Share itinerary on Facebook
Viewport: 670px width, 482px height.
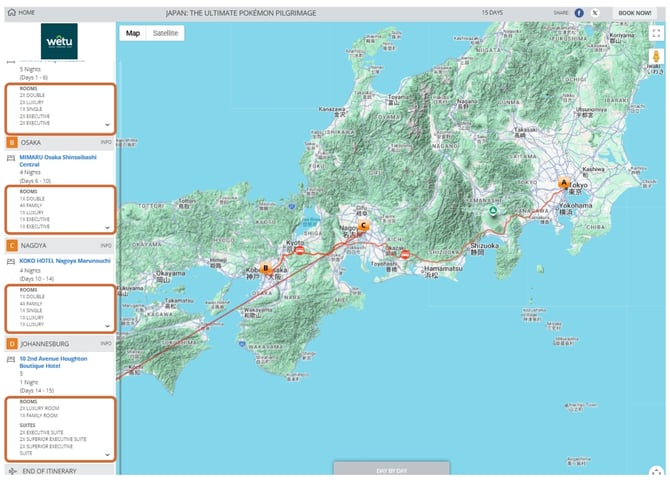point(579,13)
